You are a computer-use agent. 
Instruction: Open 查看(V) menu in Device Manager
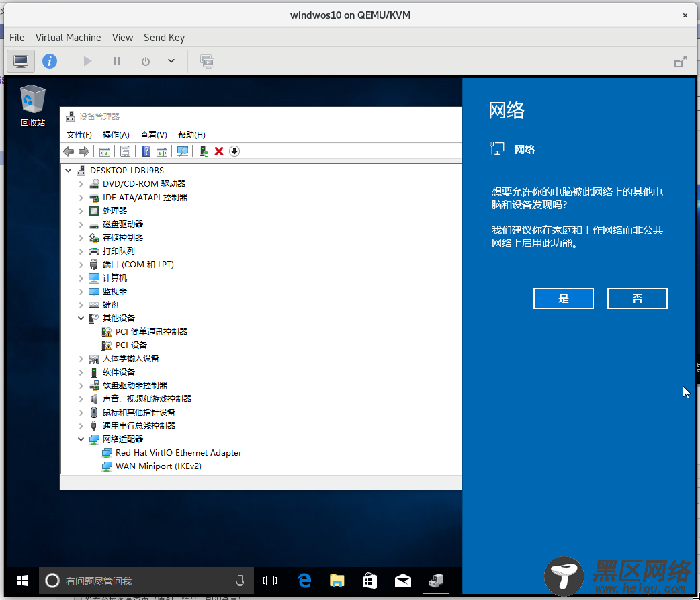click(154, 135)
